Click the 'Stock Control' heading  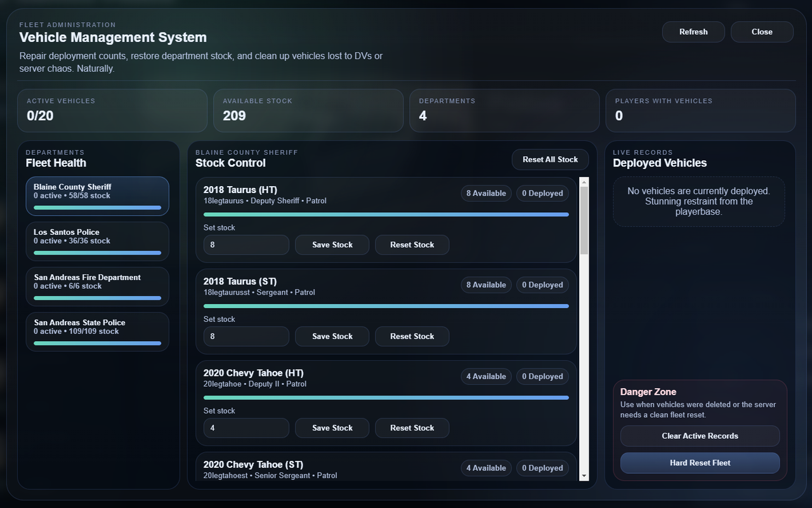(230, 163)
